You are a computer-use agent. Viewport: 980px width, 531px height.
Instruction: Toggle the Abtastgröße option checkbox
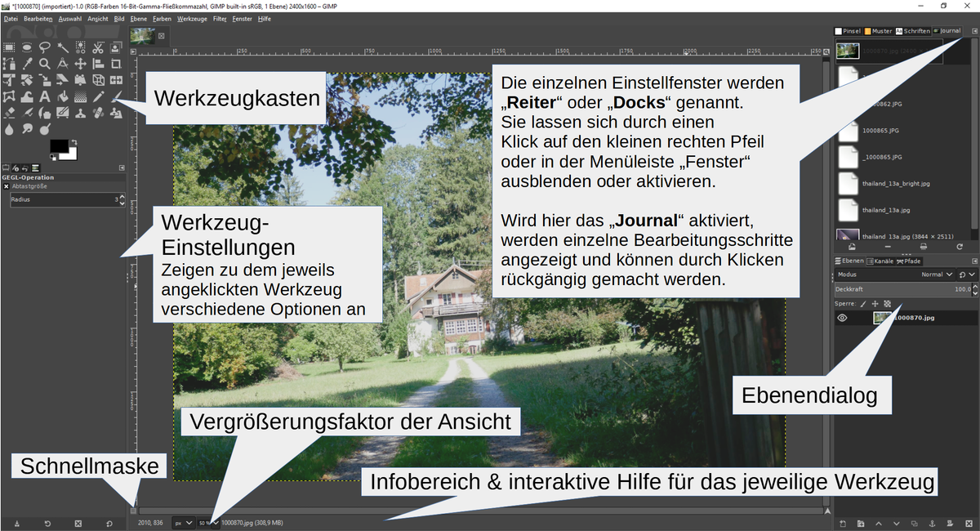(x=7, y=186)
